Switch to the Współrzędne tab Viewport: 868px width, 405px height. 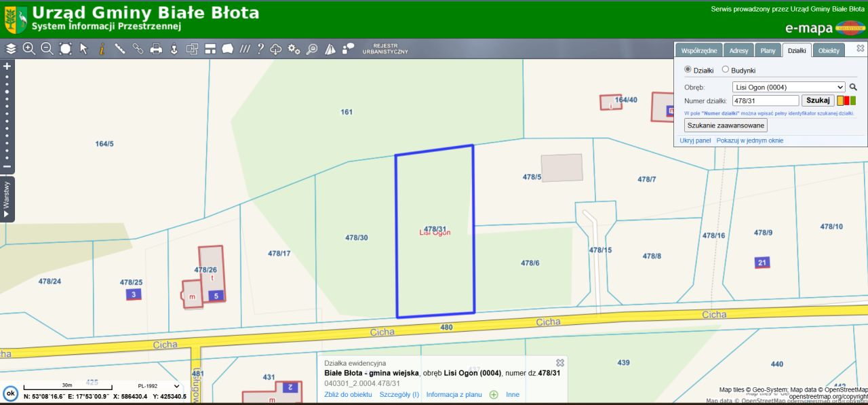tap(698, 50)
